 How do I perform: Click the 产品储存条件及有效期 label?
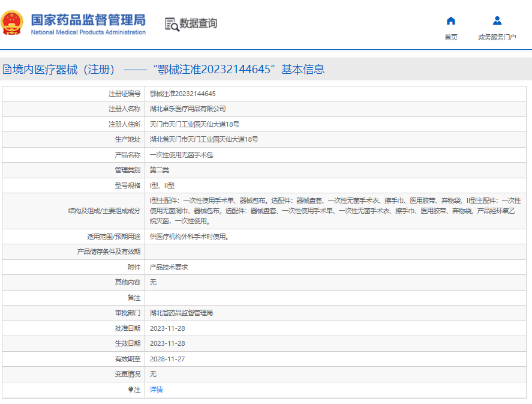point(109,252)
